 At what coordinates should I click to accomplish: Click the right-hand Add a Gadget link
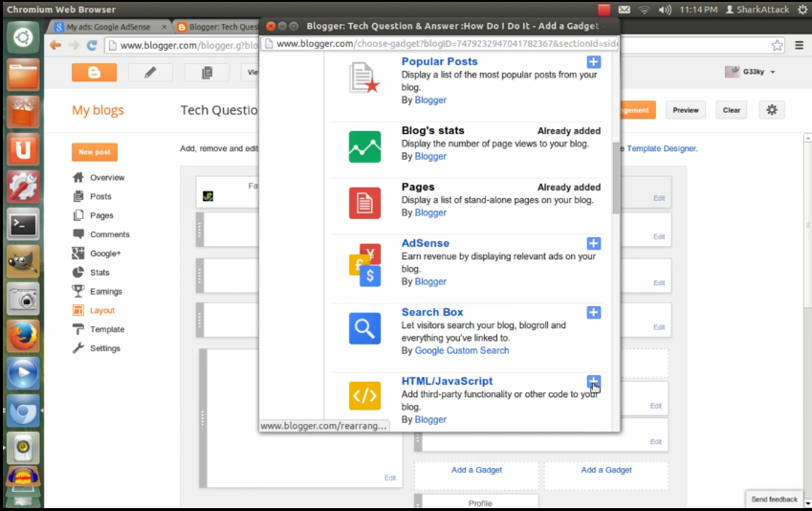click(x=606, y=470)
